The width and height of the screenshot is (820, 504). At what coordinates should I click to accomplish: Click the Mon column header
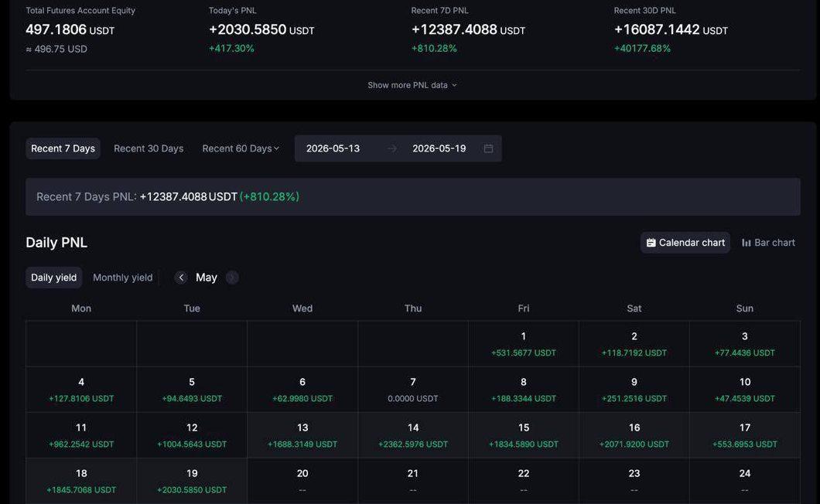click(81, 308)
